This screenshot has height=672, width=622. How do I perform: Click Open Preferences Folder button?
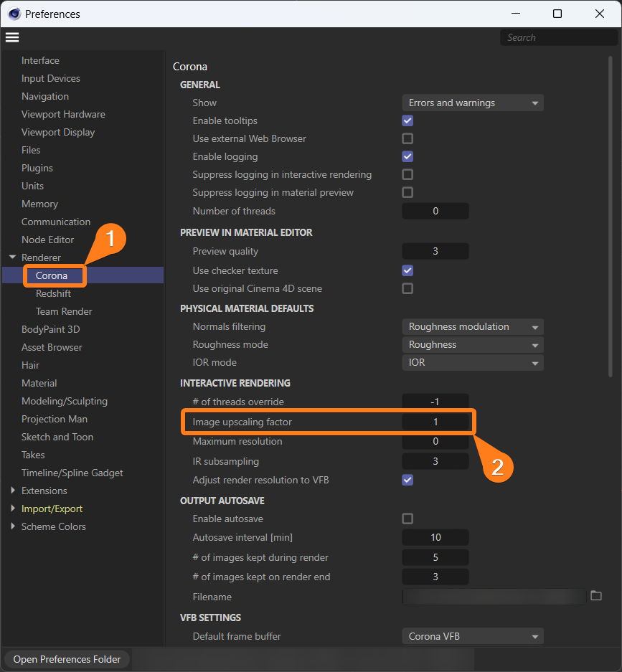pyautogui.click(x=67, y=659)
